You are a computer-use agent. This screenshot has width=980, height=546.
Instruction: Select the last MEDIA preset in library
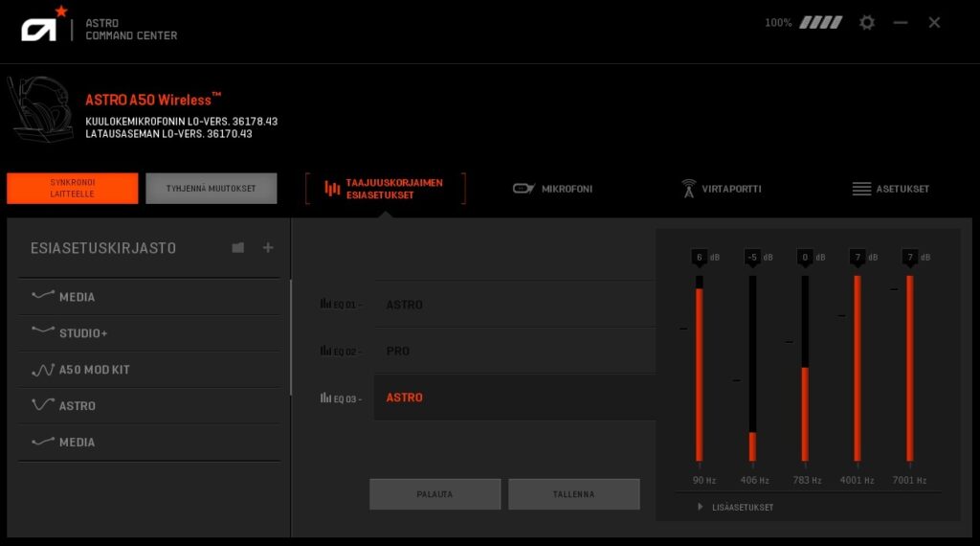[149, 443]
